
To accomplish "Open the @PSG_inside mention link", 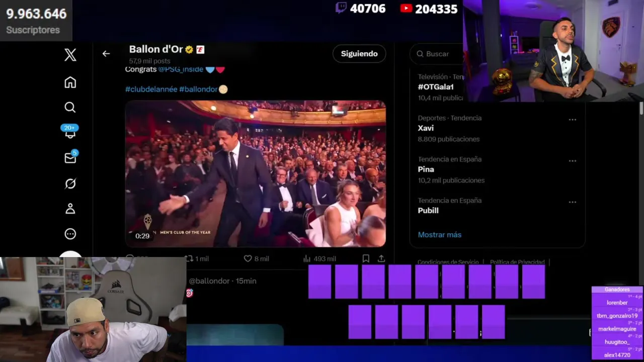I will coord(181,69).
